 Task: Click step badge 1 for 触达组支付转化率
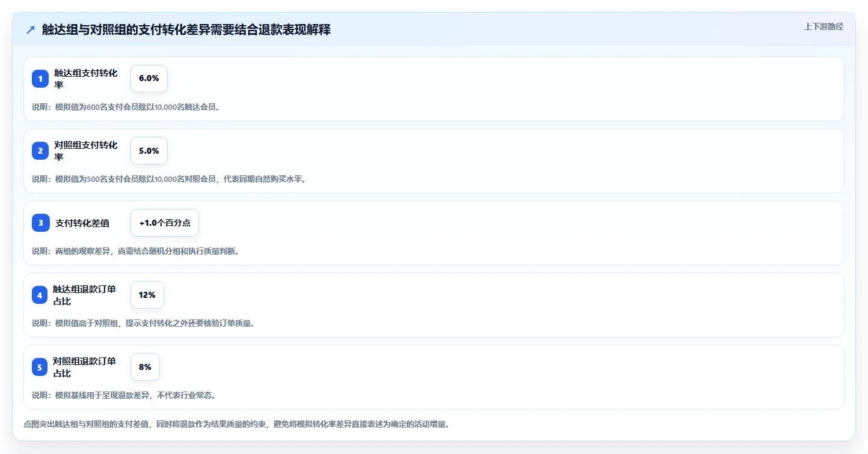pos(40,79)
